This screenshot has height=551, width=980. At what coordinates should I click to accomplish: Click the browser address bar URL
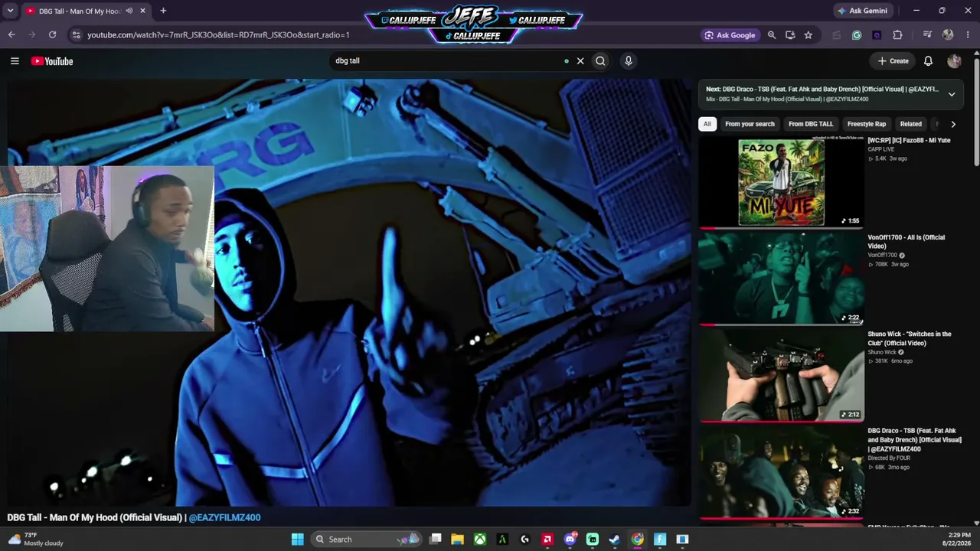point(218,34)
